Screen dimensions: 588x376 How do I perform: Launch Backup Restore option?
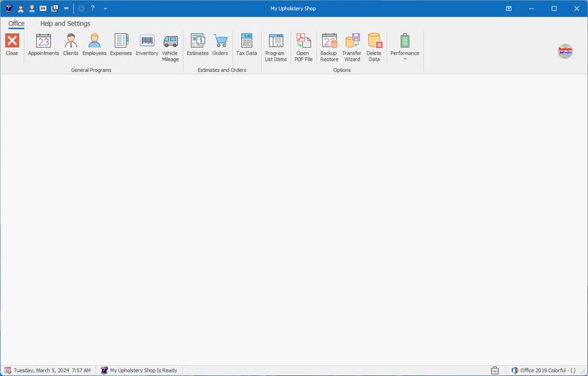coord(329,48)
